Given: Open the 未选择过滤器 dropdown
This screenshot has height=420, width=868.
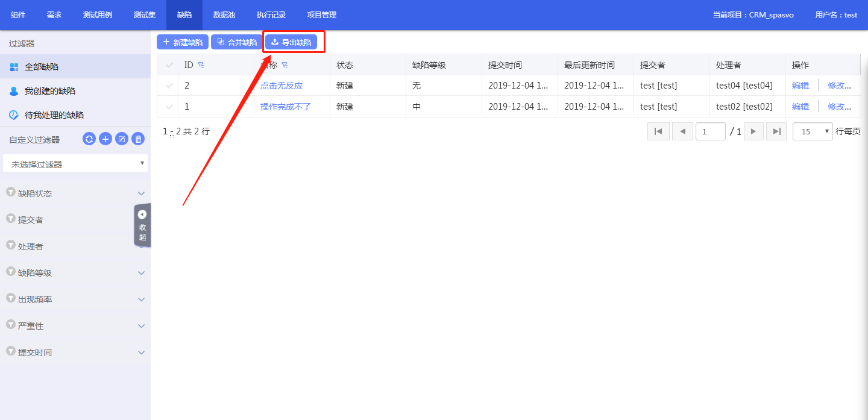Looking at the screenshot, I should point(75,163).
